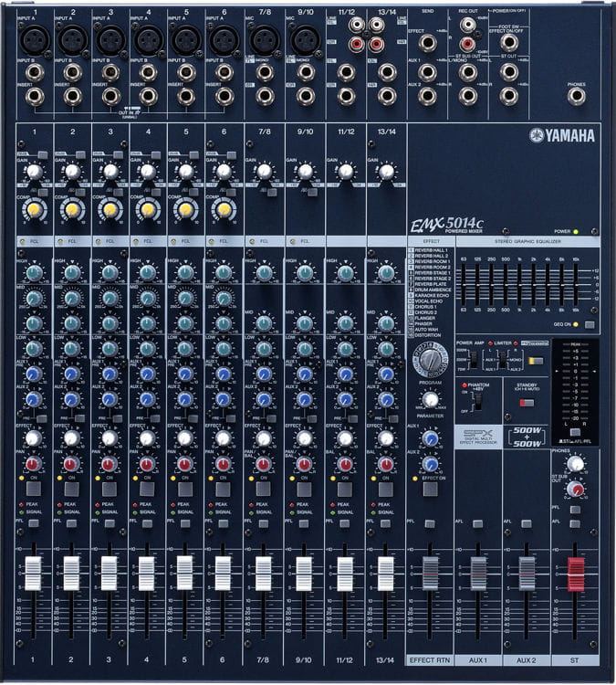The image size is (616, 685).
Task: Enable the GEQ ON switch
Action: tap(590, 324)
